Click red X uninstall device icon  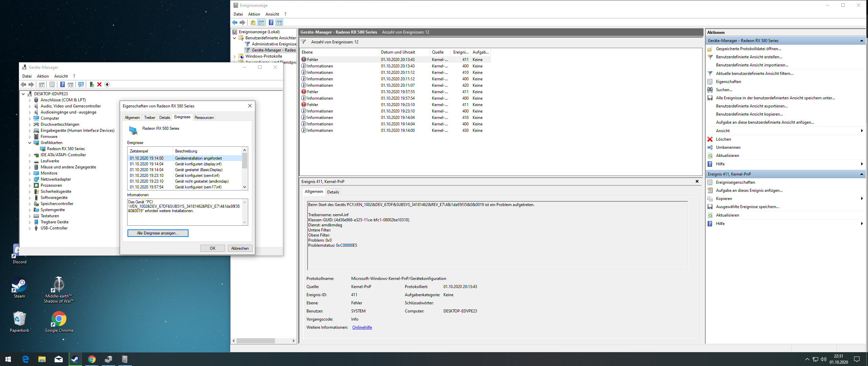tap(99, 84)
